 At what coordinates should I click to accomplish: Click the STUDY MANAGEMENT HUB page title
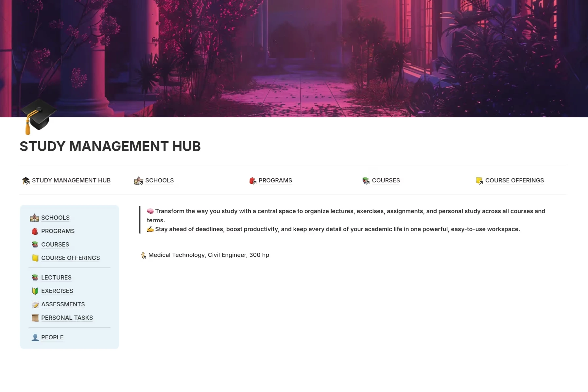point(110,146)
